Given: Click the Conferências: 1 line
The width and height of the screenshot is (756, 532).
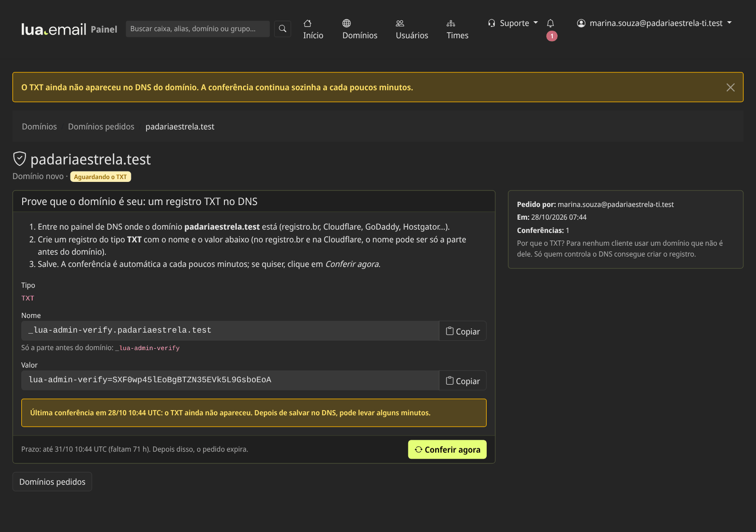Looking at the screenshot, I should tap(543, 231).
